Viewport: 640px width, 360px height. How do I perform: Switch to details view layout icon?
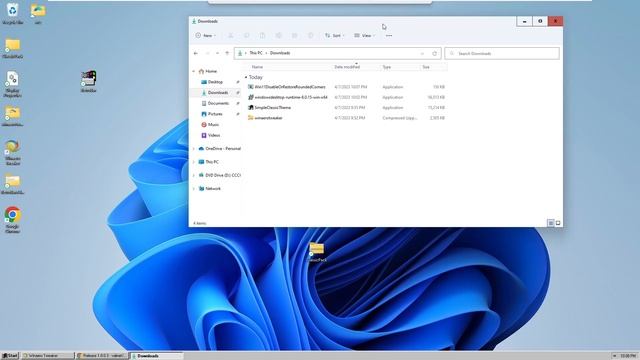(551, 223)
